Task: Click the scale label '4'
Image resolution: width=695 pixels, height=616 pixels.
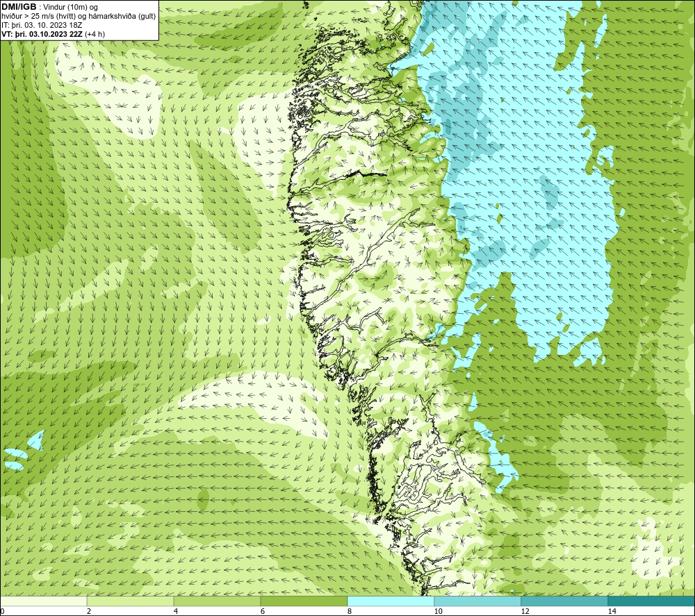Action: tap(176, 612)
